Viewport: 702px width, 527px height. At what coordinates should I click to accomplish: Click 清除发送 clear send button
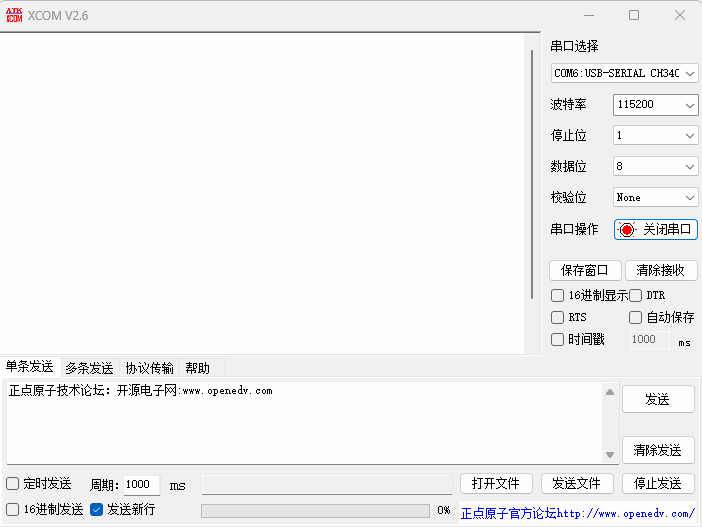pos(658,450)
